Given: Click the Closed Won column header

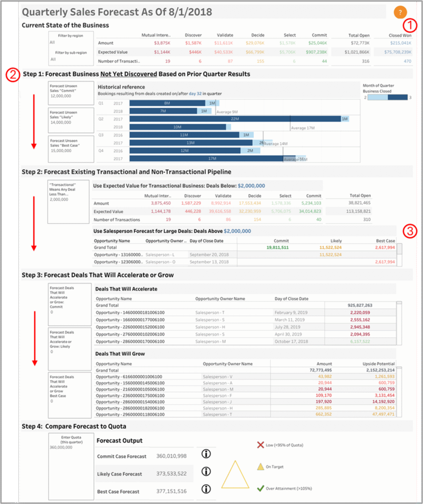Looking at the screenshot, I should [x=399, y=35].
